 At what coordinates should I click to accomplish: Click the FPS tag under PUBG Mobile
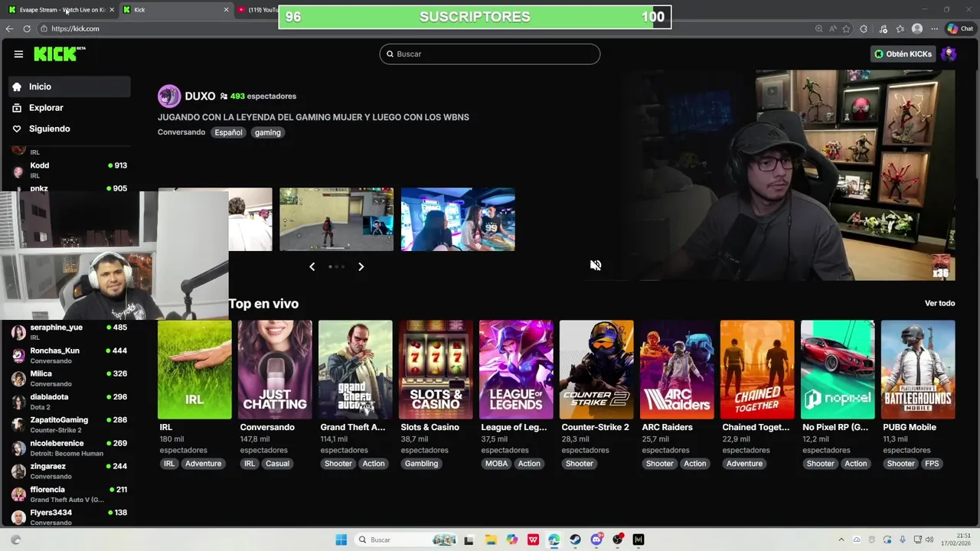(x=932, y=464)
